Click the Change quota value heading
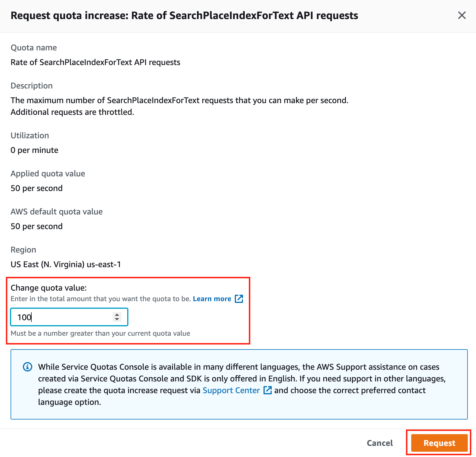This screenshot has height=457, width=476. (48, 288)
